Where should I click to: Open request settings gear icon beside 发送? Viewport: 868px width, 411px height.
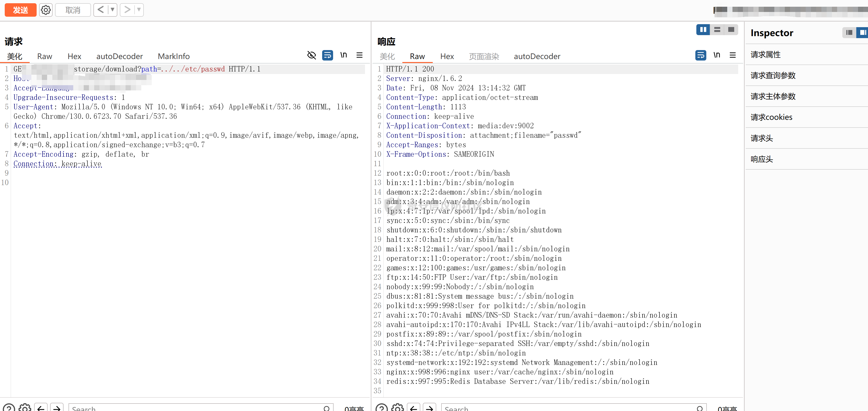46,10
